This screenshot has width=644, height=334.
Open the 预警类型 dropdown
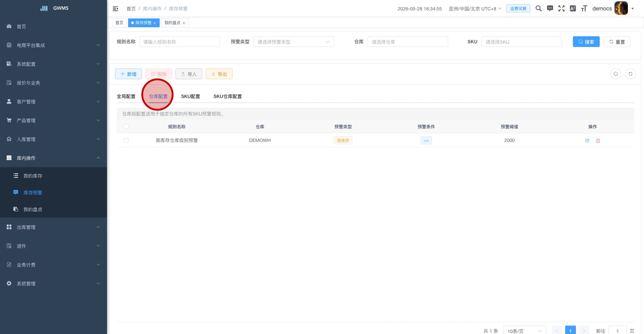(293, 42)
